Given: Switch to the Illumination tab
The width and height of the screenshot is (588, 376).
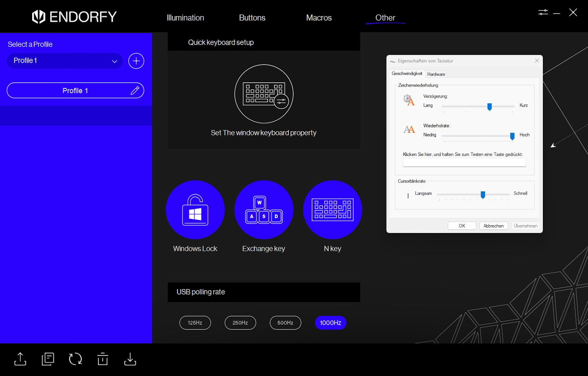Looking at the screenshot, I should click(x=185, y=18).
